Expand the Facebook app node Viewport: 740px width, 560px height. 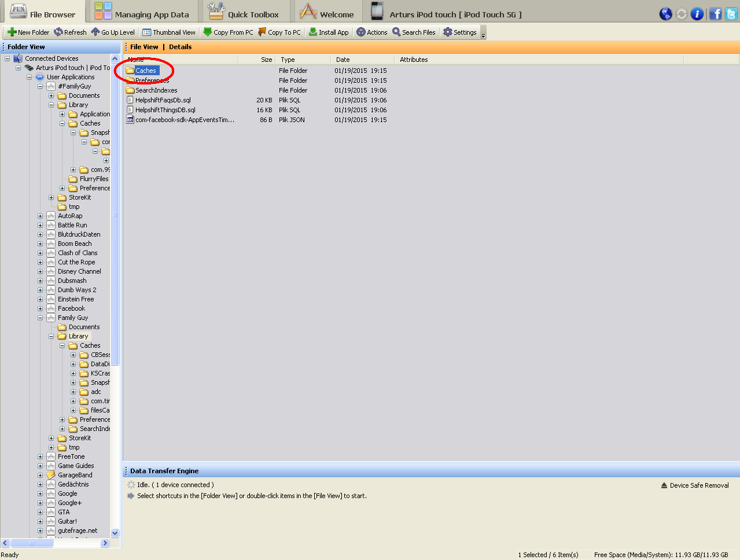point(40,308)
